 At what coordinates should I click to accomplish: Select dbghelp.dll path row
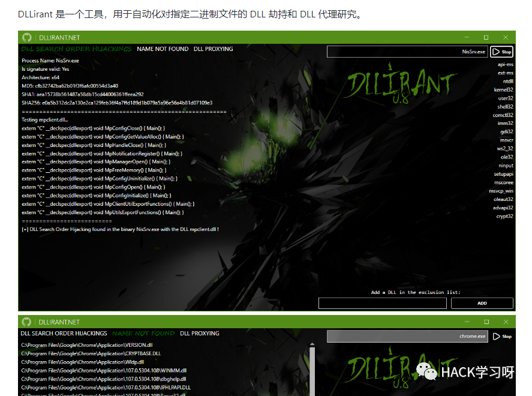click(x=104, y=379)
